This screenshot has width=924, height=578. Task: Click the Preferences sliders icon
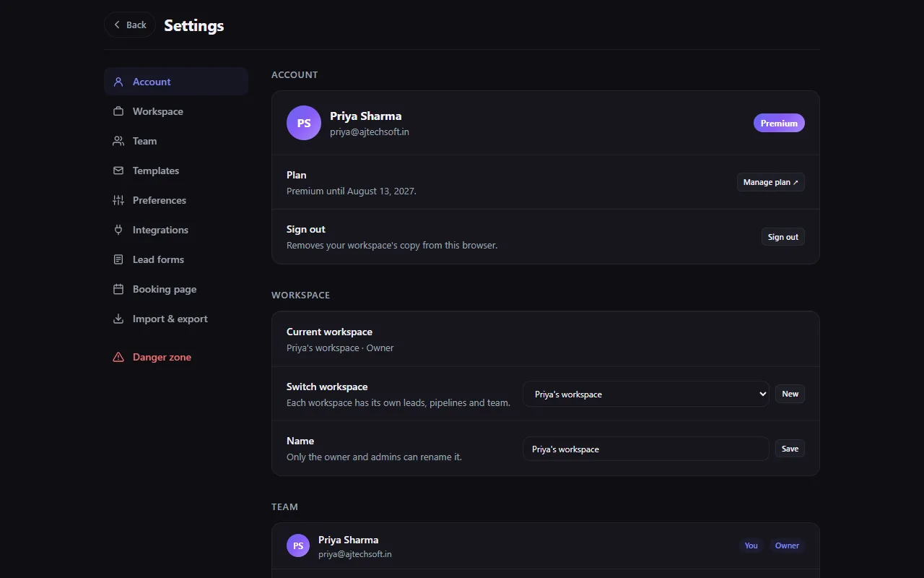coord(118,200)
